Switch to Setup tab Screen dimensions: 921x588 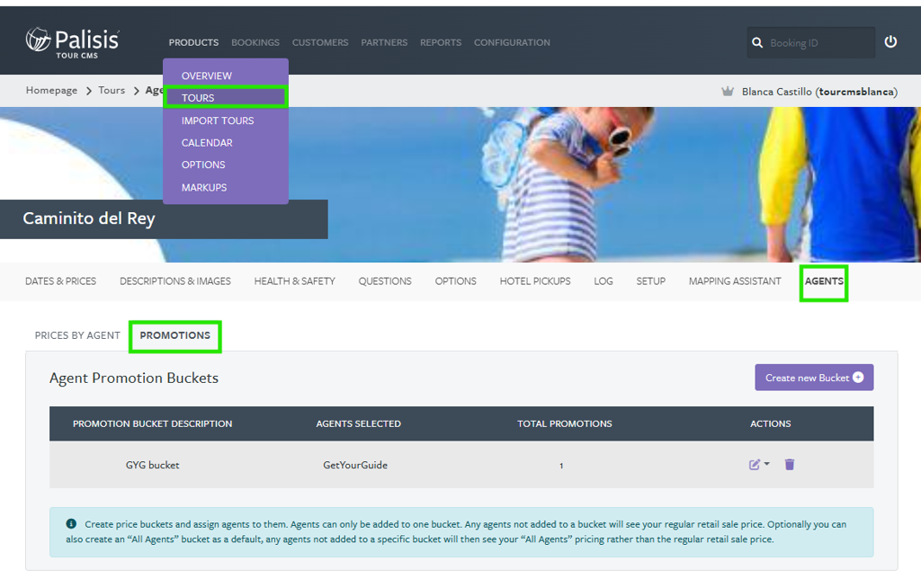(650, 281)
